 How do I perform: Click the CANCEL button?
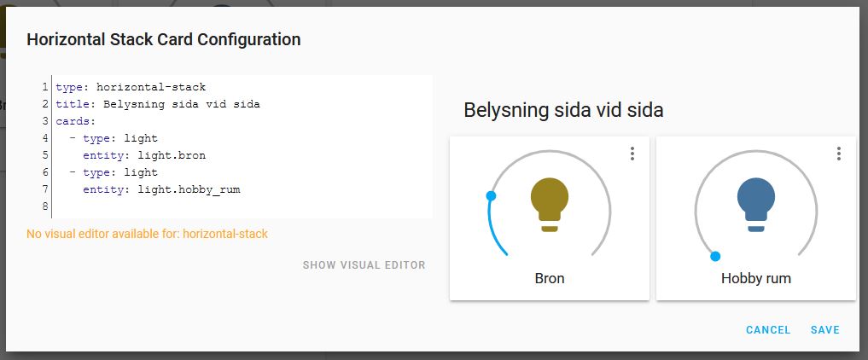(x=768, y=330)
